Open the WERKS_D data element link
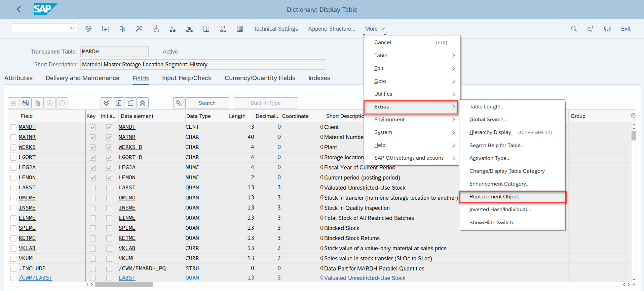Screen dimensions: 644x291 (x=130, y=147)
